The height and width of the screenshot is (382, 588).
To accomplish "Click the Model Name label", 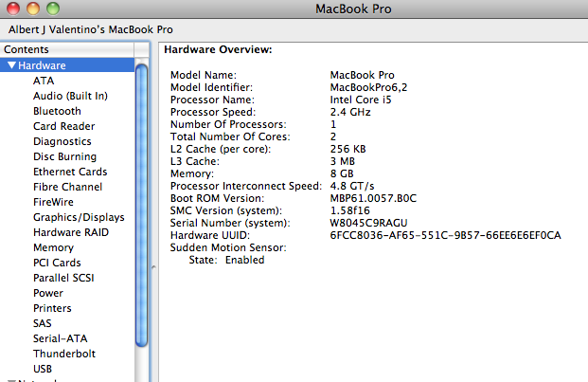I will point(204,75).
